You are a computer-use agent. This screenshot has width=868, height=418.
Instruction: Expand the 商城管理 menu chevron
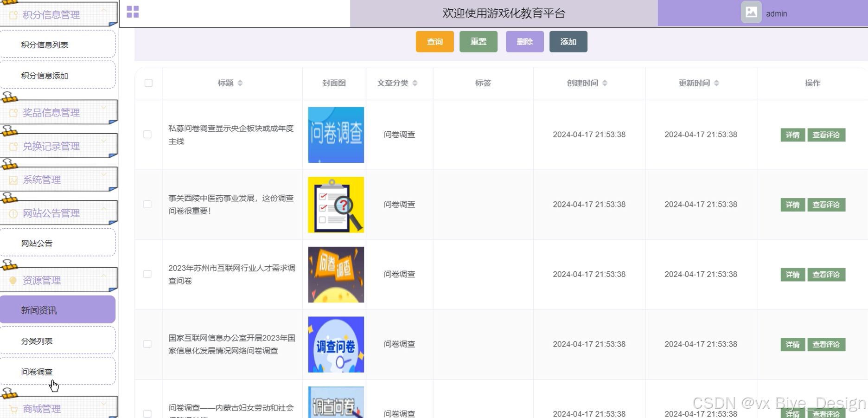click(x=104, y=404)
